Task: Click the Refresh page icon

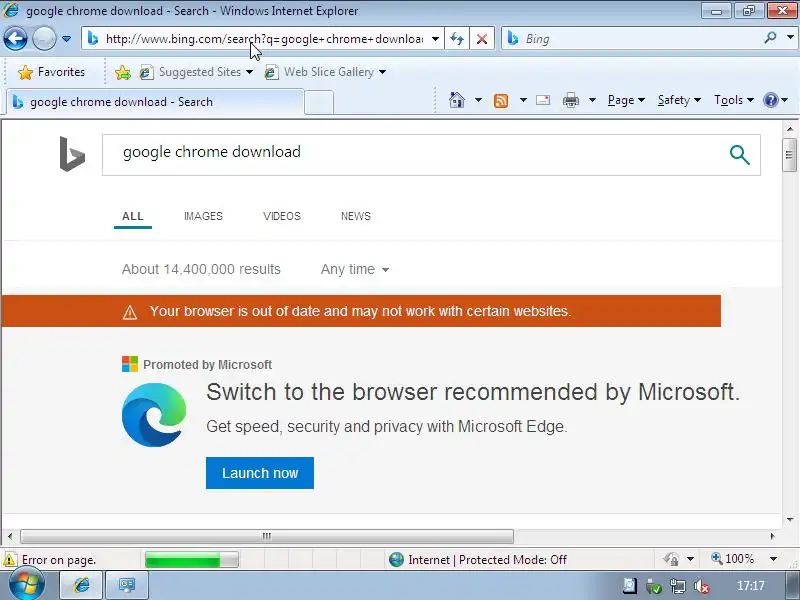Action: pos(457,39)
